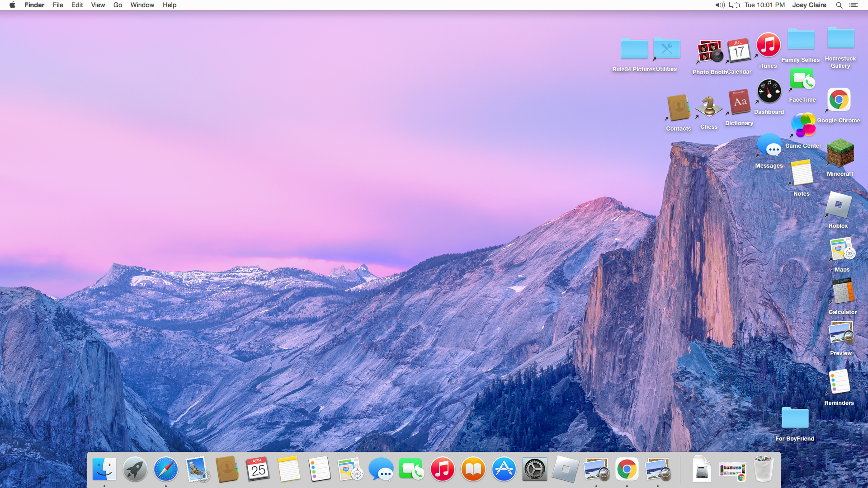Select the For BoyFriend folder

(795, 418)
